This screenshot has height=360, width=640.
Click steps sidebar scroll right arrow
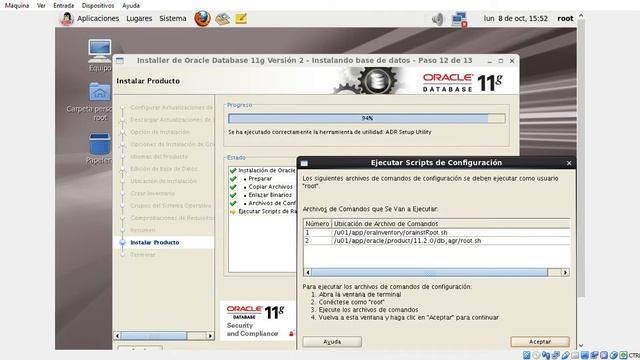click(210, 336)
